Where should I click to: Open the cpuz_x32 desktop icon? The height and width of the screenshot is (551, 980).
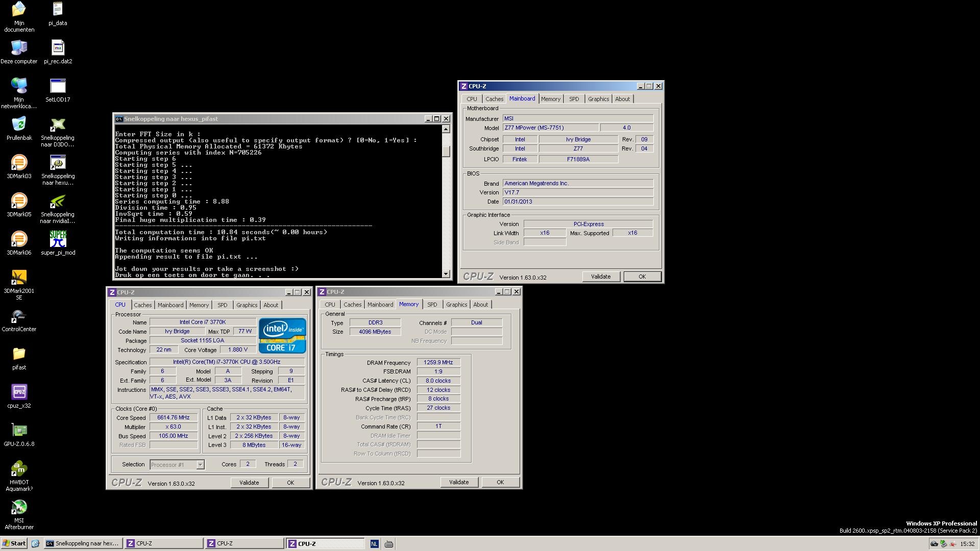coord(19,392)
